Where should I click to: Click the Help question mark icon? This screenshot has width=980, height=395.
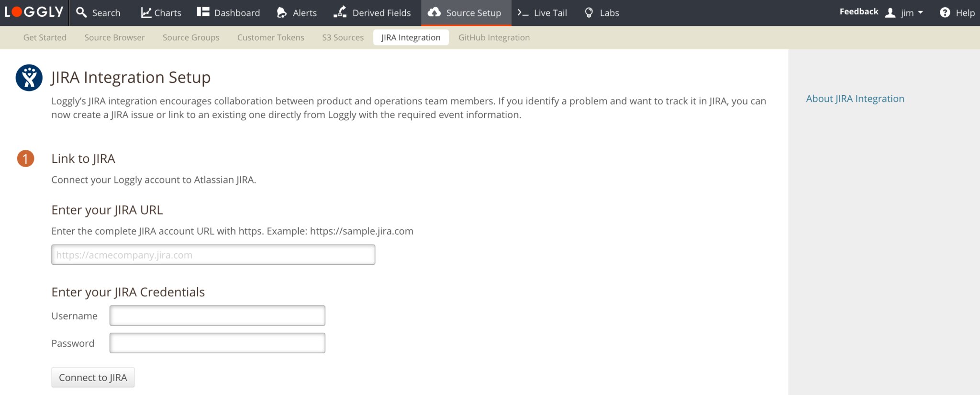pos(945,13)
